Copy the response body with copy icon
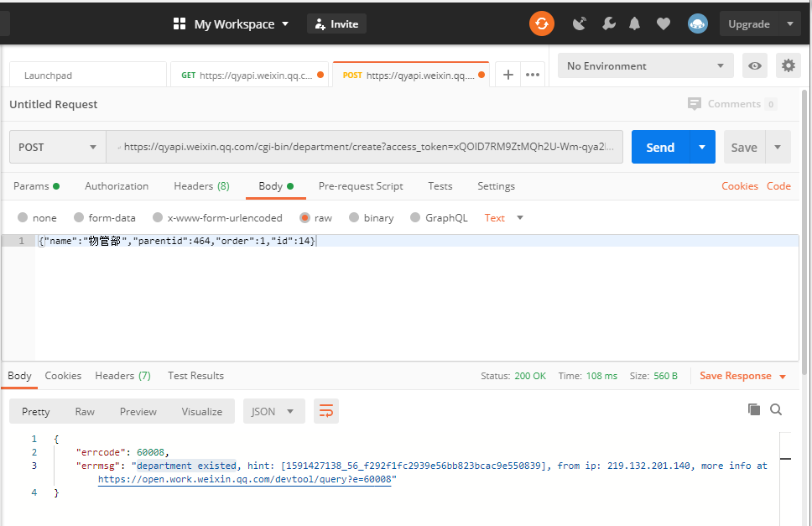 click(754, 409)
